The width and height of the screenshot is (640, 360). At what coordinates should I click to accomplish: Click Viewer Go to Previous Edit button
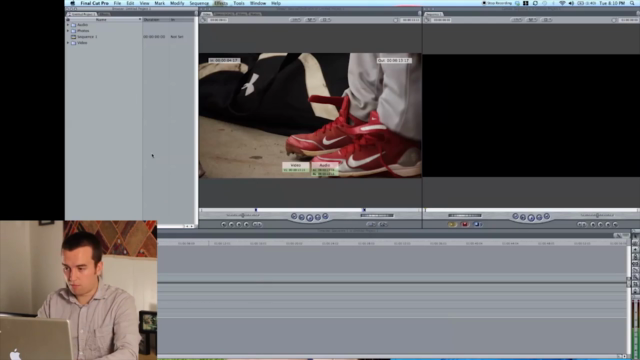coord(294,216)
